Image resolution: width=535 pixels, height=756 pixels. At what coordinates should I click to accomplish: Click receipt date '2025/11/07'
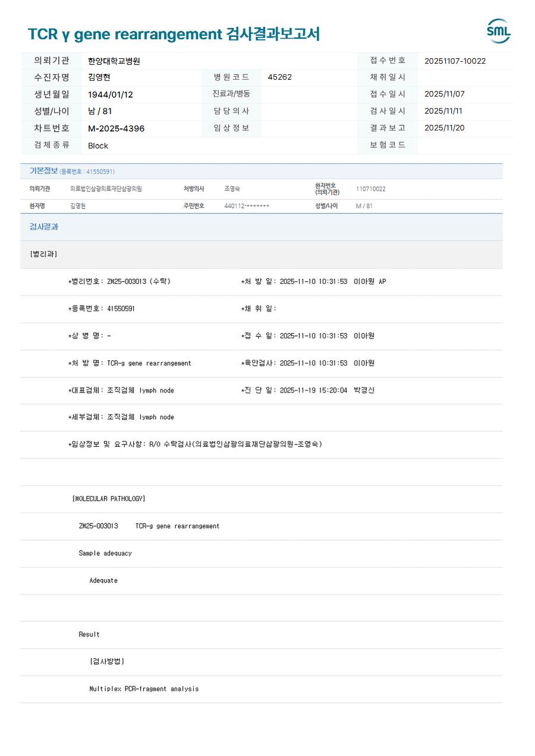444,94
